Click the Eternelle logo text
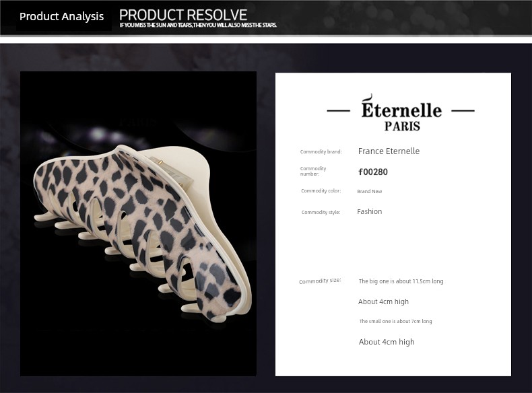 401,106
